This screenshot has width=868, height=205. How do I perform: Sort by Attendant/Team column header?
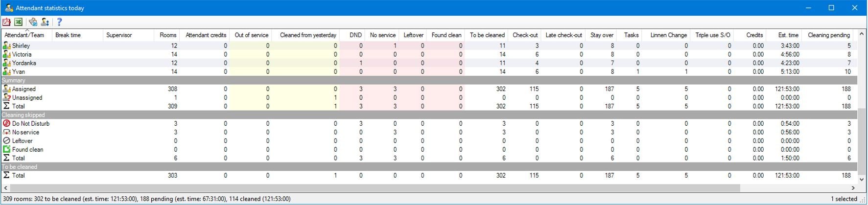24,35
